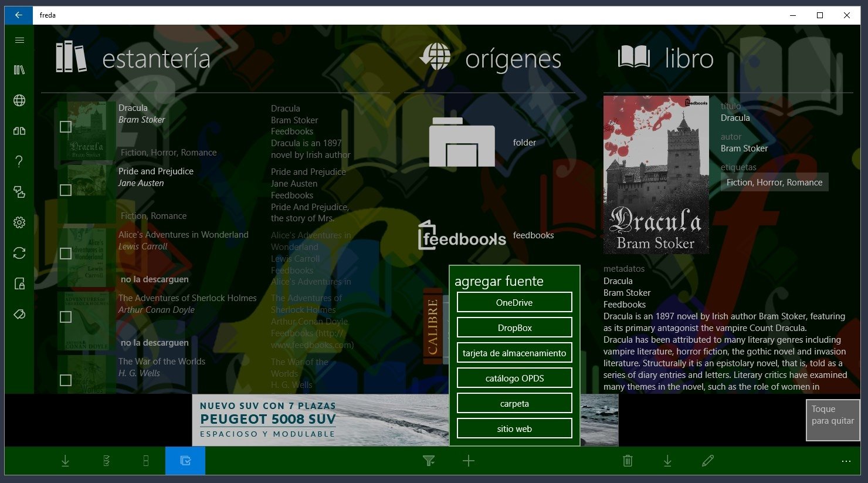Click the 'Fiction, Romance' tags under Pride and Prejudice
868x483 pixels.
click(154, 216)
